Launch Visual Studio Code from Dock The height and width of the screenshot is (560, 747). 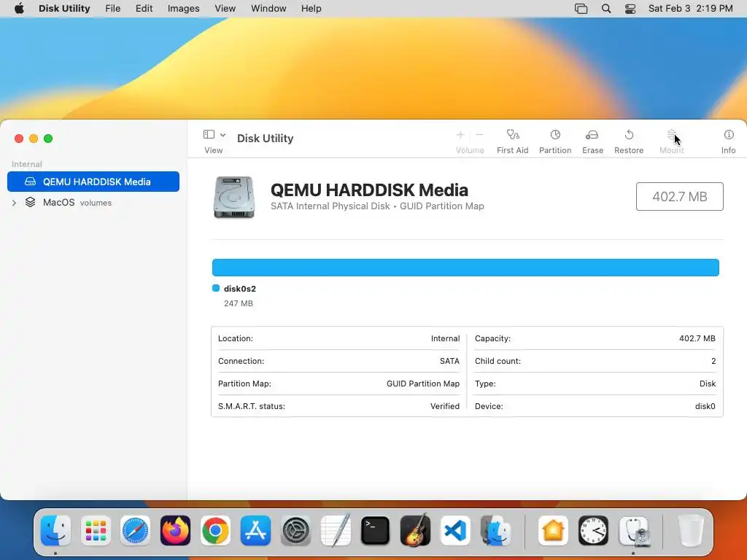pyautogui.click(x=455, y=530)
